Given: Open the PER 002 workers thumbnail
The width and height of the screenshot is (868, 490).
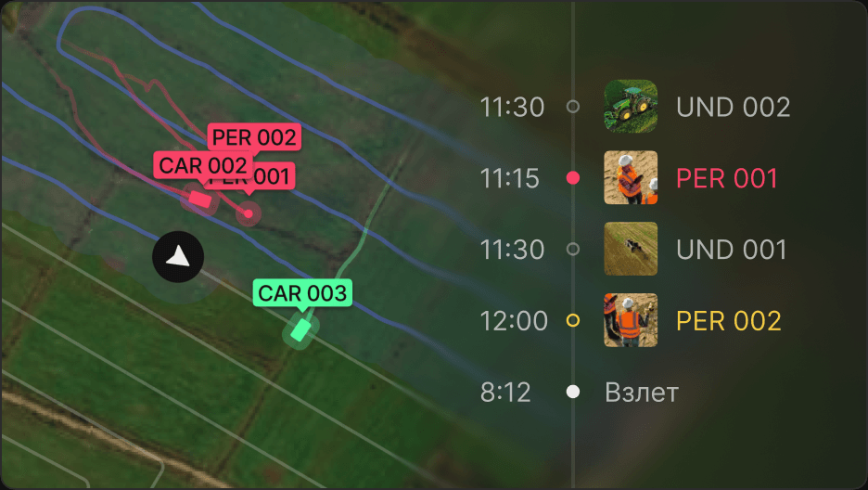Looking at the screenshot, I should pos(631,320).
